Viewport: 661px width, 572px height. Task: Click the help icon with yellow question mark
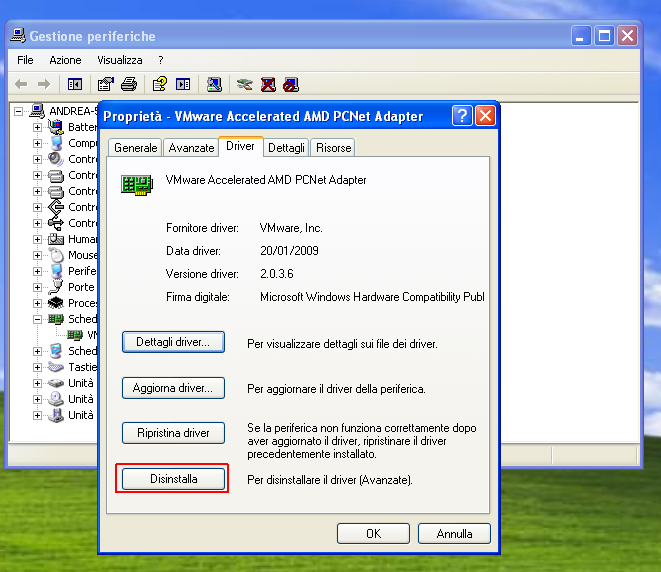coord(160,84)
